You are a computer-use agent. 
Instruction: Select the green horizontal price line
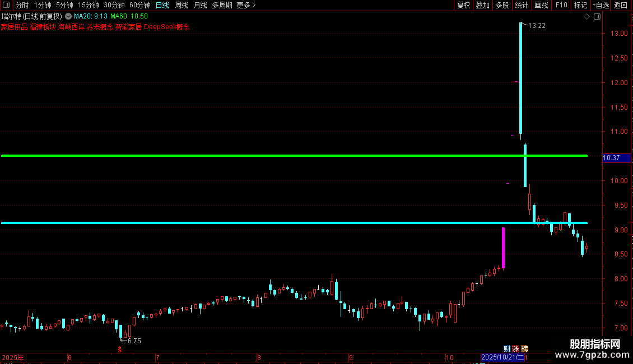click(294, 155)
